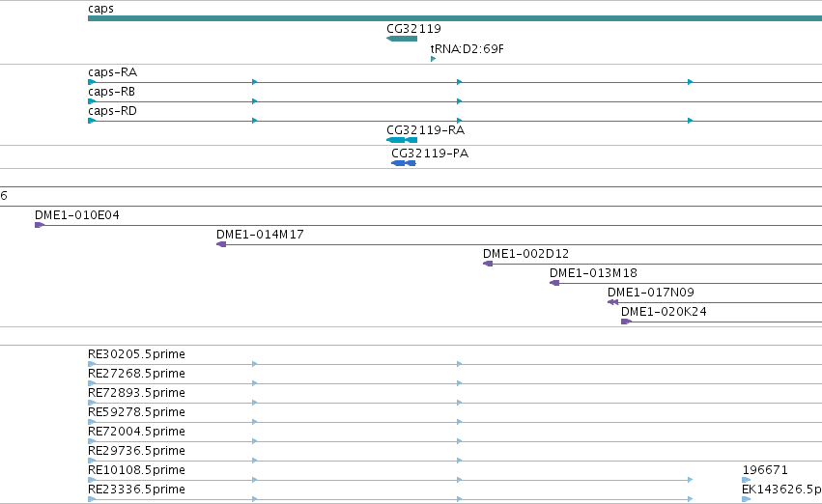Screen dimensions: 822x504
Task: Click the caps-RD transcript label
Action: click(112, 111)
